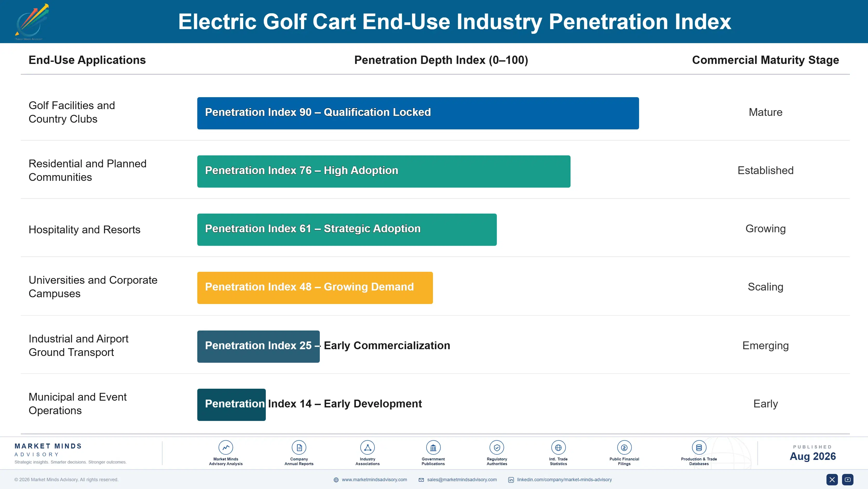The image size is (868, 489).
Task: Click the 'Mature' maturity stage text
Action: 765,112
